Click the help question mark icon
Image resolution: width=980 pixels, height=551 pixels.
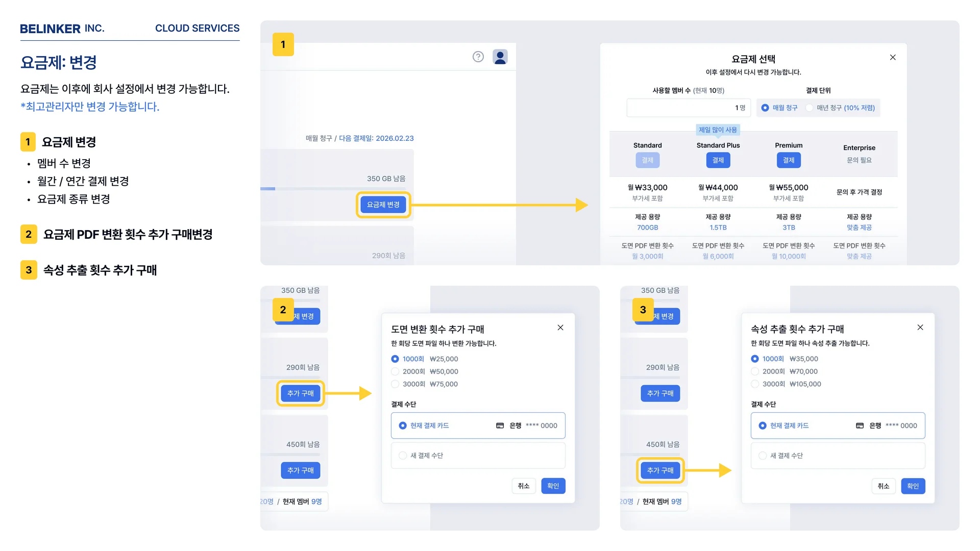(x=478, y=57)
